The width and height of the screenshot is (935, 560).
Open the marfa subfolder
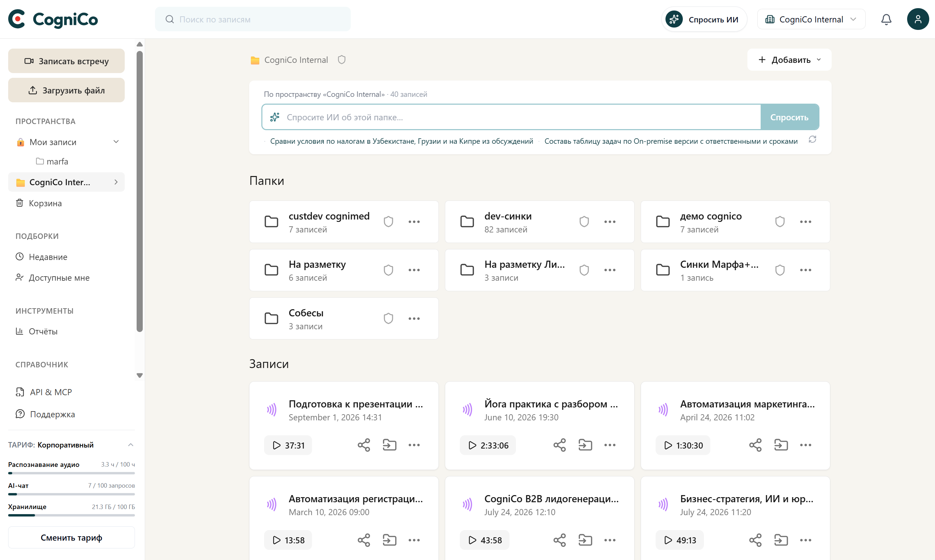click(x=52, y=161)
